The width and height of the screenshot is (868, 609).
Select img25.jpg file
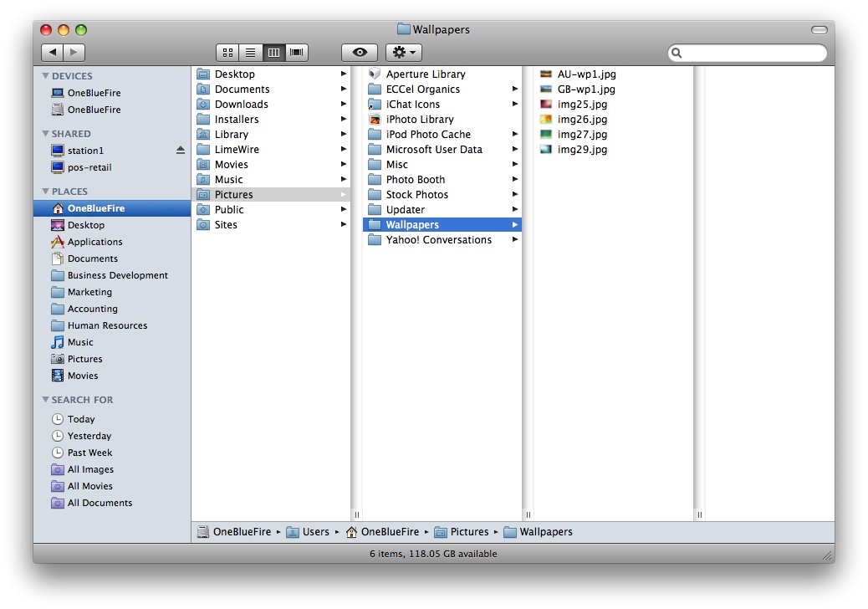tap(613, 104)
